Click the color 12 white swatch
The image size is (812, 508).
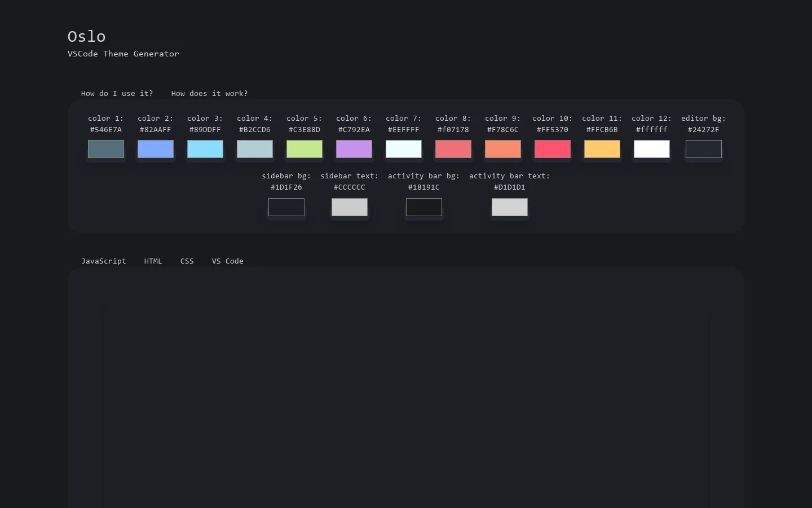coord(652,149)
